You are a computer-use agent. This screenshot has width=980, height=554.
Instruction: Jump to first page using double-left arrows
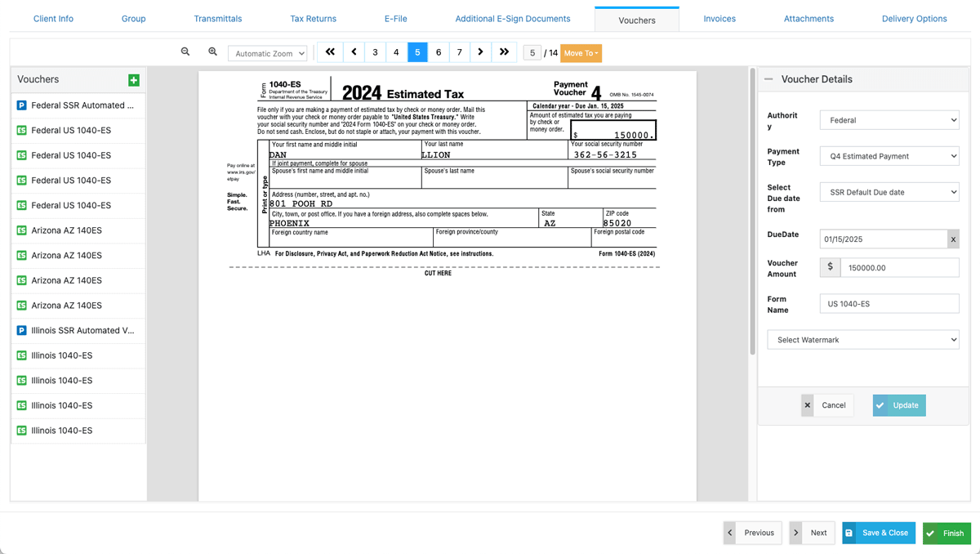[330, 52]
